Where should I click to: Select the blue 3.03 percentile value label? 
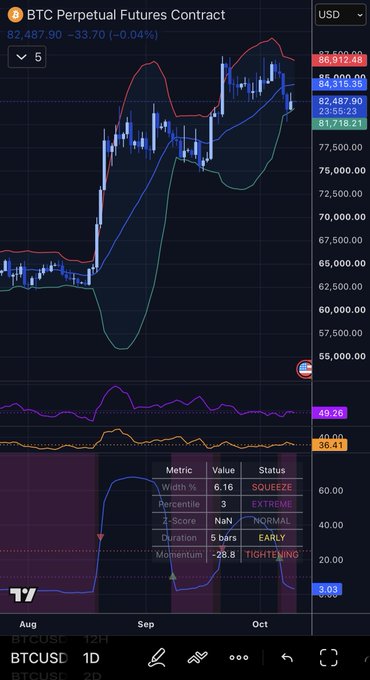(327, 589)
